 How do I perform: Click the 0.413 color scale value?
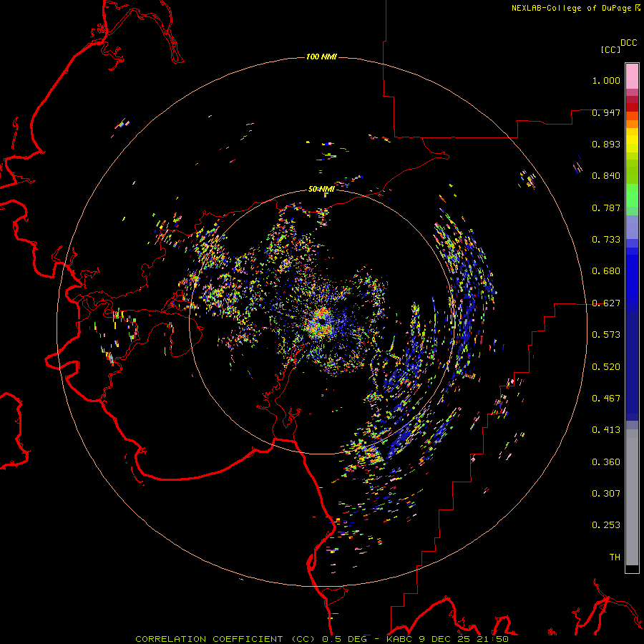(606, 430)
